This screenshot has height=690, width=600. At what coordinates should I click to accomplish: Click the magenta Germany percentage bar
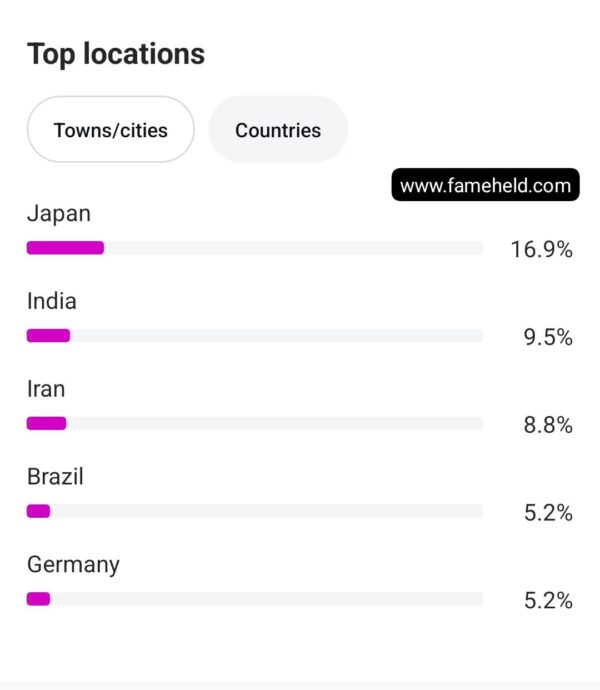click(x=38, y=599)
